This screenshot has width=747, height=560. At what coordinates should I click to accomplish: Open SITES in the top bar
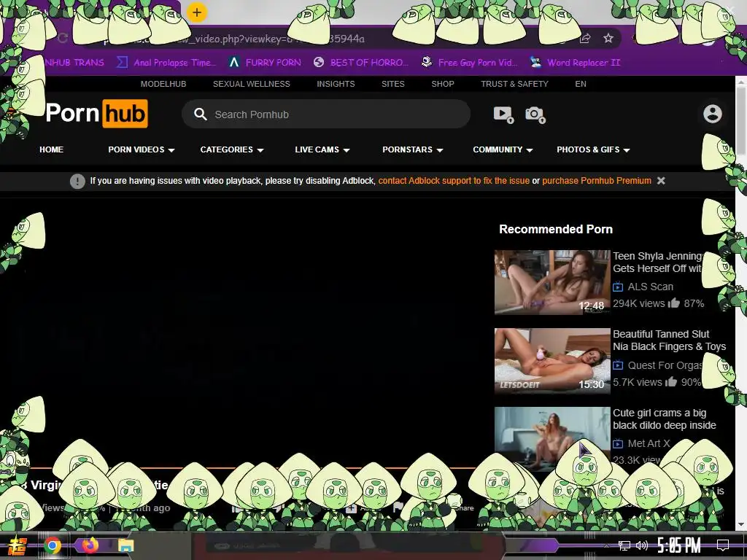click(393, 84)
